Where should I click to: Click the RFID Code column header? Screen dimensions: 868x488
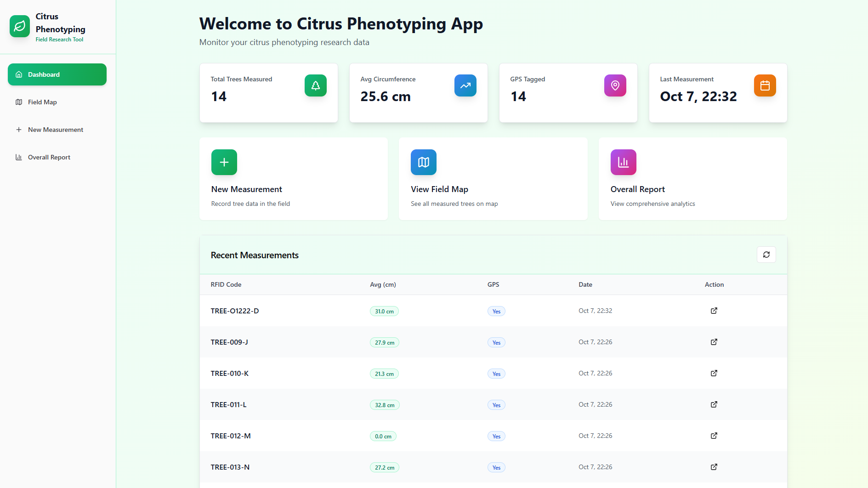click(226, 284)
